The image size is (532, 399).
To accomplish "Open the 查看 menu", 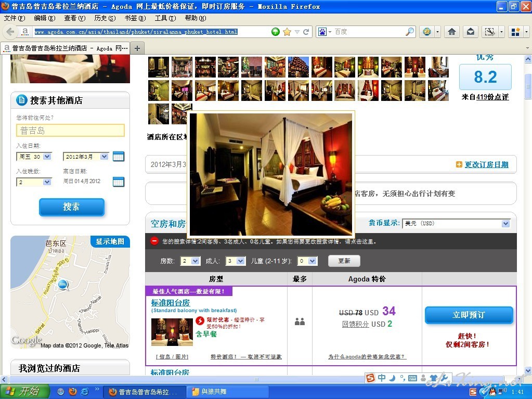I will point(75,18).
